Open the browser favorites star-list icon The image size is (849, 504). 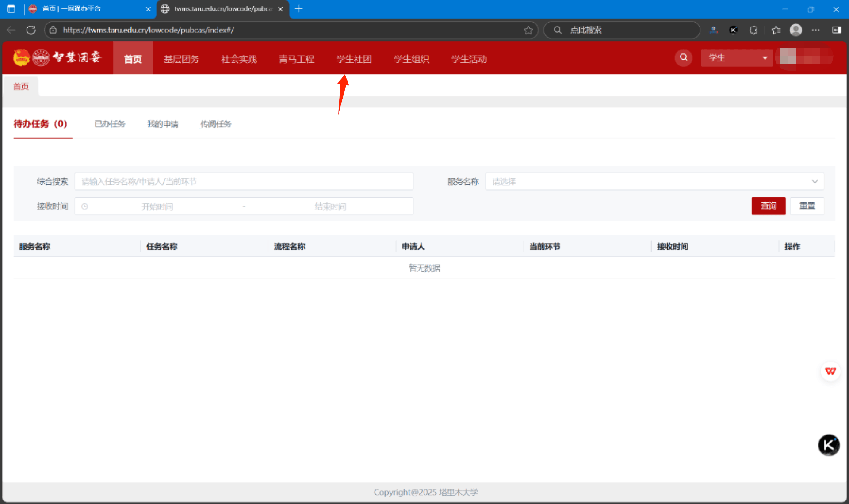(776, 30)
